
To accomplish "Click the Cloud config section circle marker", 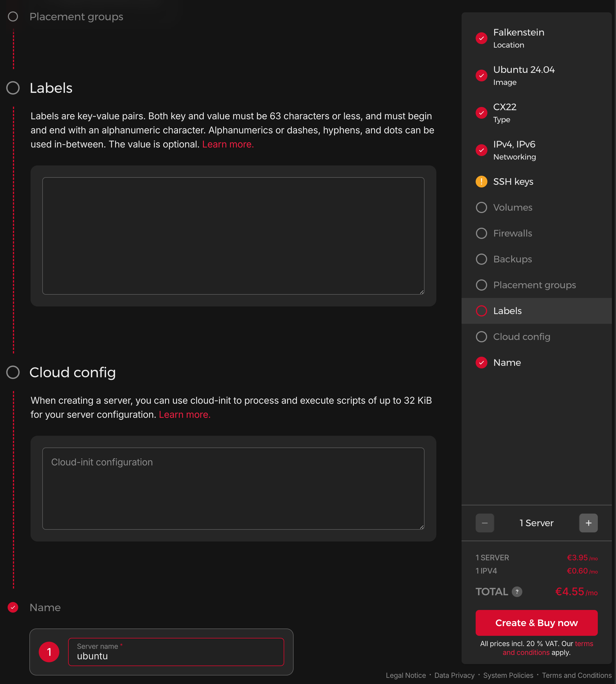I will coord(13,372).
